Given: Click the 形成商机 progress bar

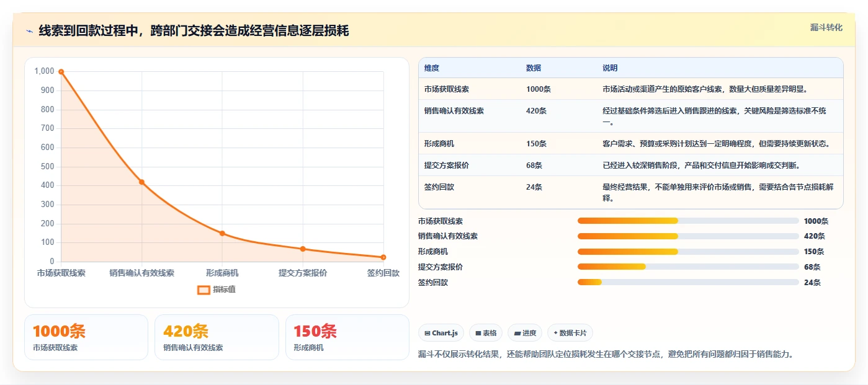Looking at the screenshot, I should (688, 252).
